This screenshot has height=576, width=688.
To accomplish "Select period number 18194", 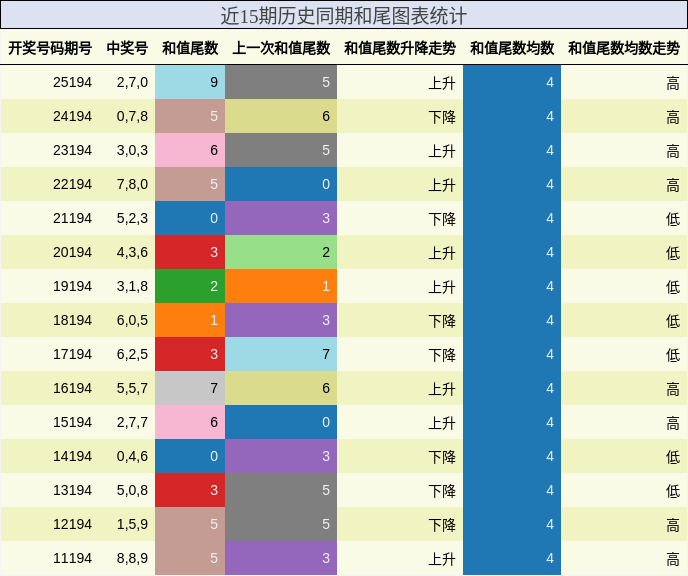I will 72,320.
